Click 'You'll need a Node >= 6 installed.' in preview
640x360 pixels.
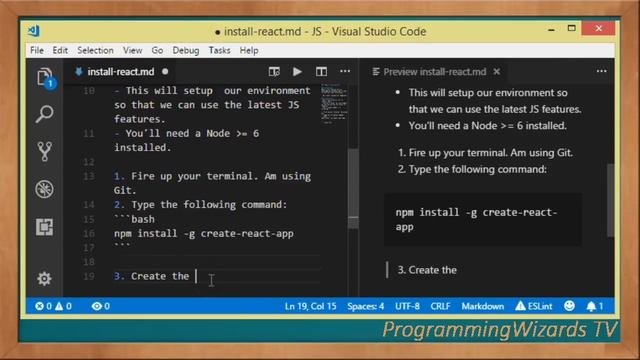[487, 126]
